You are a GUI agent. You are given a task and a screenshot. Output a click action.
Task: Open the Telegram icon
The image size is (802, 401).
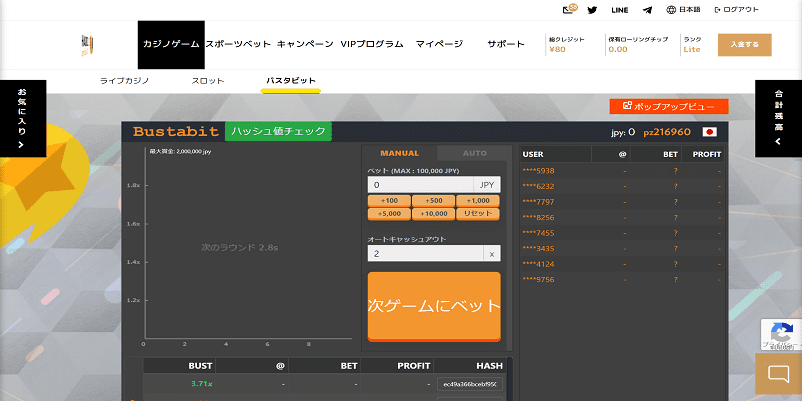tap(648, 10)
